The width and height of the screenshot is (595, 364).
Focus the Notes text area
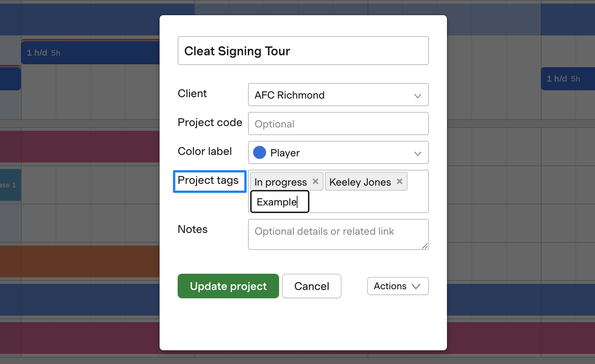[338, 234]
